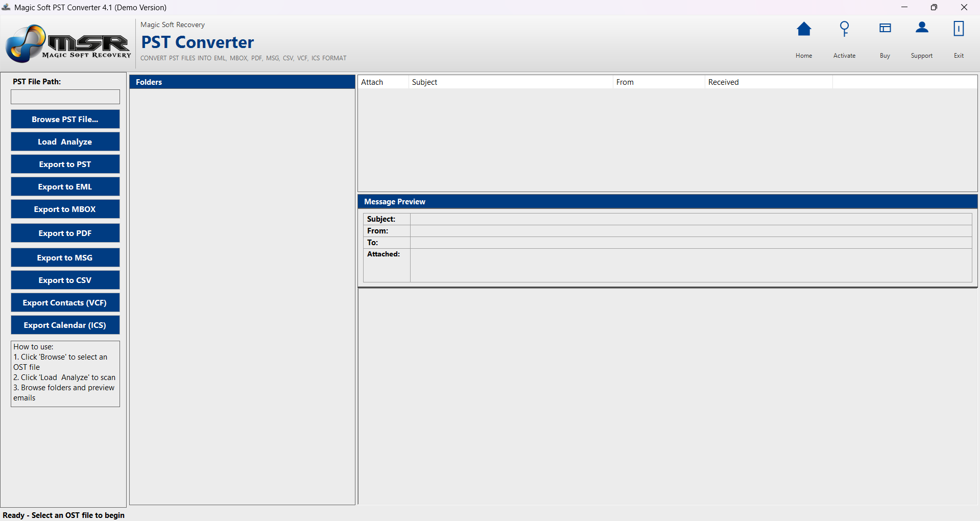This screenshot has height=521, width=980.
Task: Focus the PST File Path field
Action: [x=65, y=97]
